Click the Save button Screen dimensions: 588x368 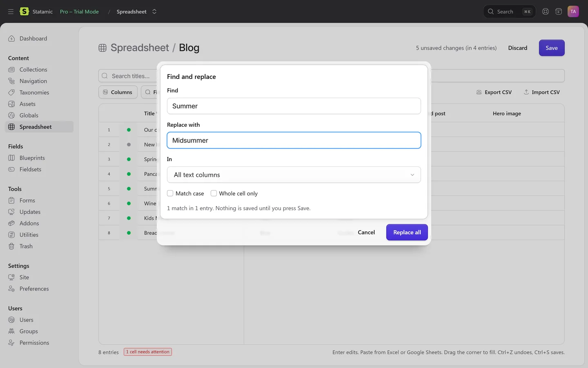(x=552, y=48)
